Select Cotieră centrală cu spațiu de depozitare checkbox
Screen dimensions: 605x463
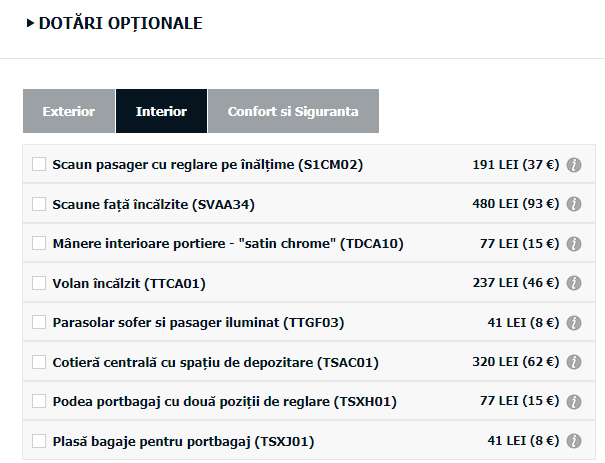pyautogui.click(x=39, y=362)
